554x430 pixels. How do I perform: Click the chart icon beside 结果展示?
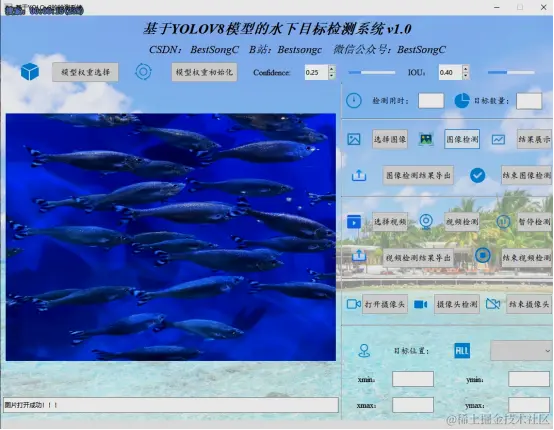point(498,140)
